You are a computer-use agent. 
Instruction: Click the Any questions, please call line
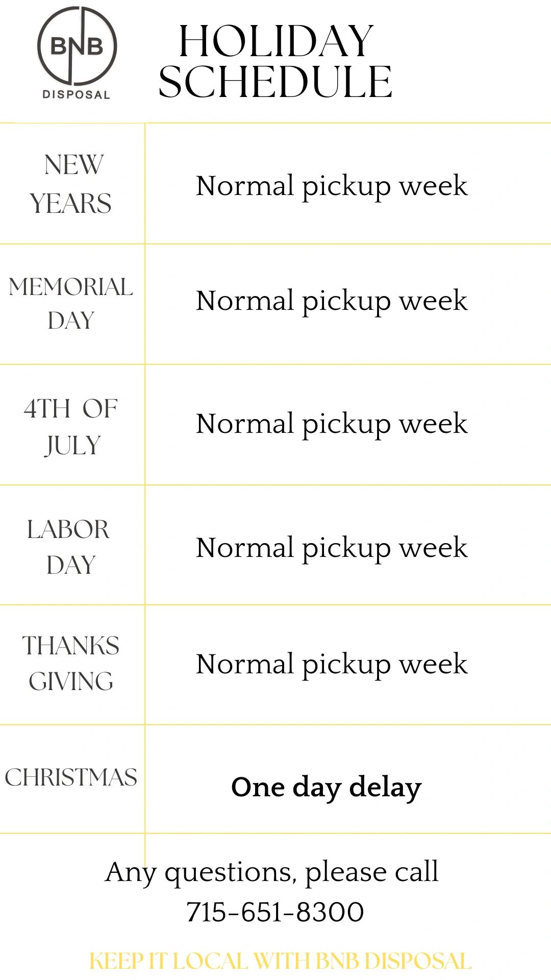(x=272, y=873)
